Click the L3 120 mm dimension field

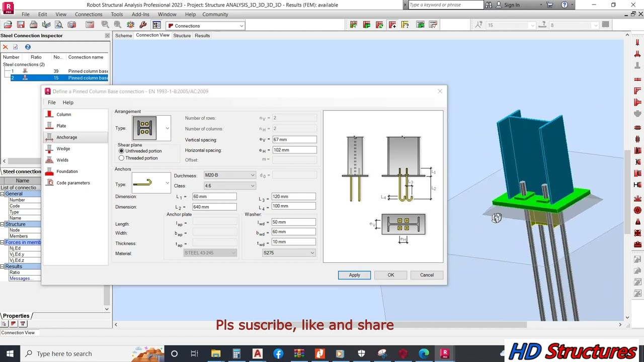(x=294, y=197)
